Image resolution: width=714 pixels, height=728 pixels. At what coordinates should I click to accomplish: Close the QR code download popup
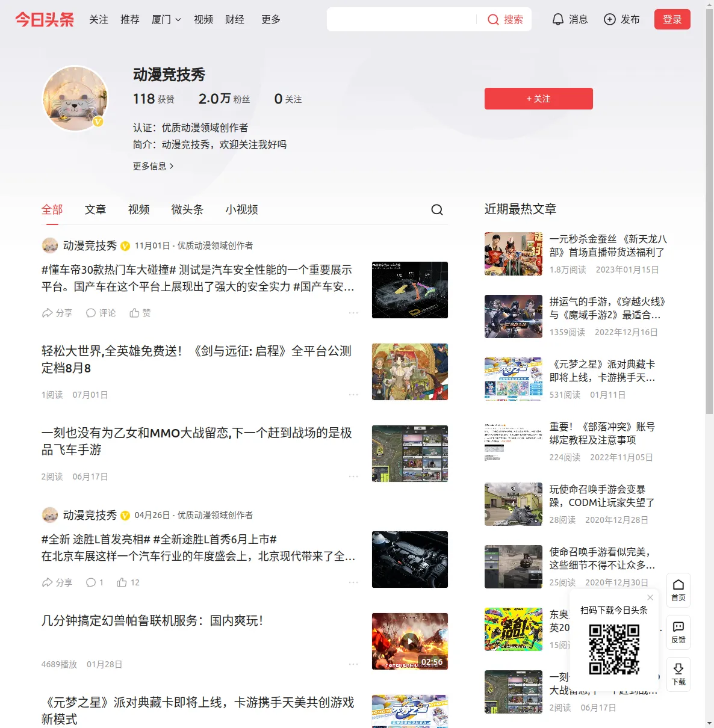tap(650, 597)
